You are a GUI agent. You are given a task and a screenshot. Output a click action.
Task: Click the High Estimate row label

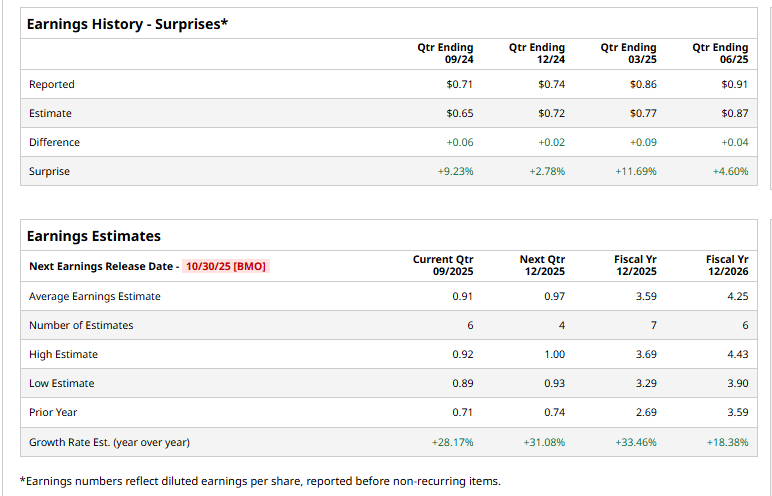64,354
